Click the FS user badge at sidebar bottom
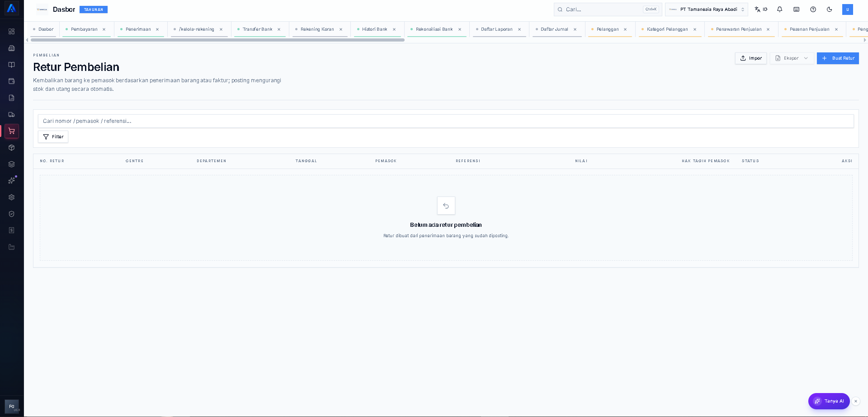This screenshot has height=417, width=868. coord(12,407)
